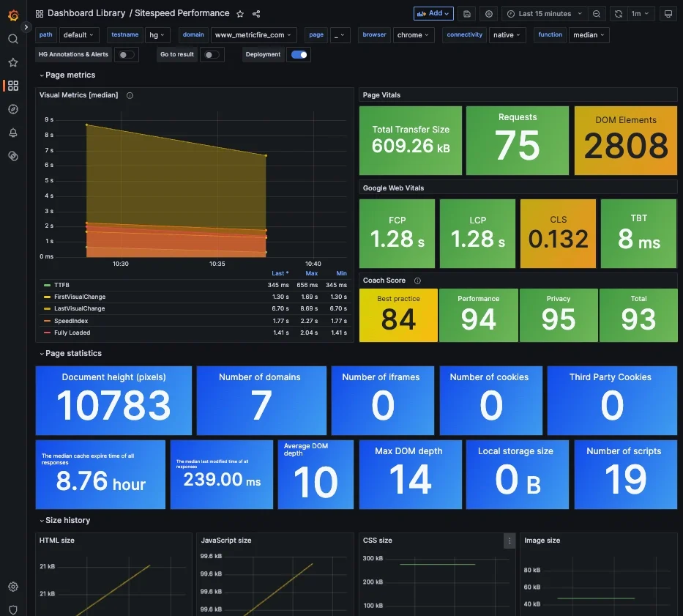Save dashboard with disk icon
Screen dimensions: 683x616
(467, 13)
